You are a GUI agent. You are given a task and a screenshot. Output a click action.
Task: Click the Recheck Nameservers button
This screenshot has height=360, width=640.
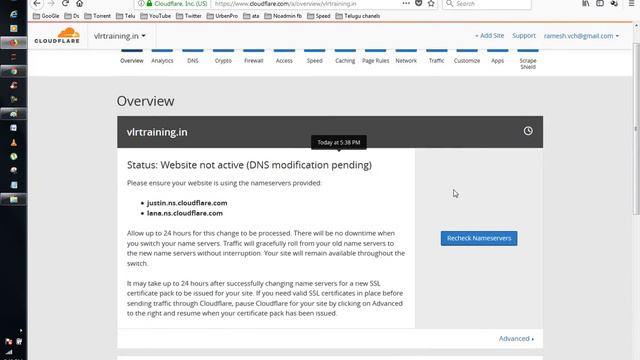(479, 238)
